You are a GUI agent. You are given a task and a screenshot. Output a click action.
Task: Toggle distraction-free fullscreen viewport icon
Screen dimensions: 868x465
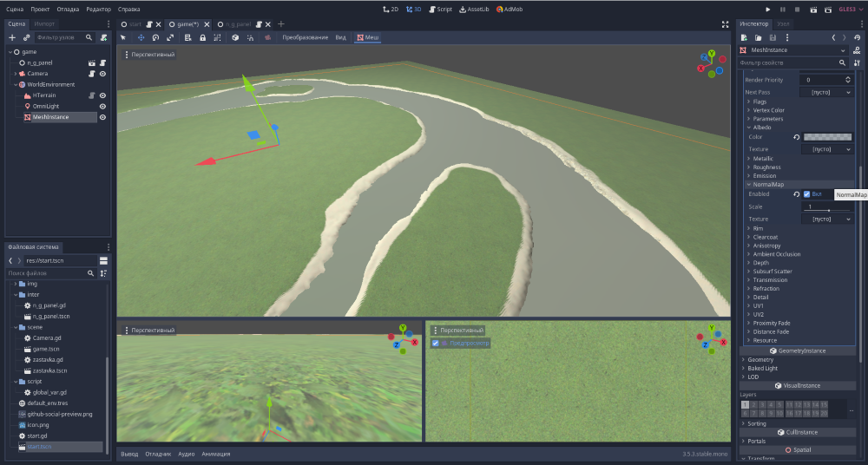[726, 24]
